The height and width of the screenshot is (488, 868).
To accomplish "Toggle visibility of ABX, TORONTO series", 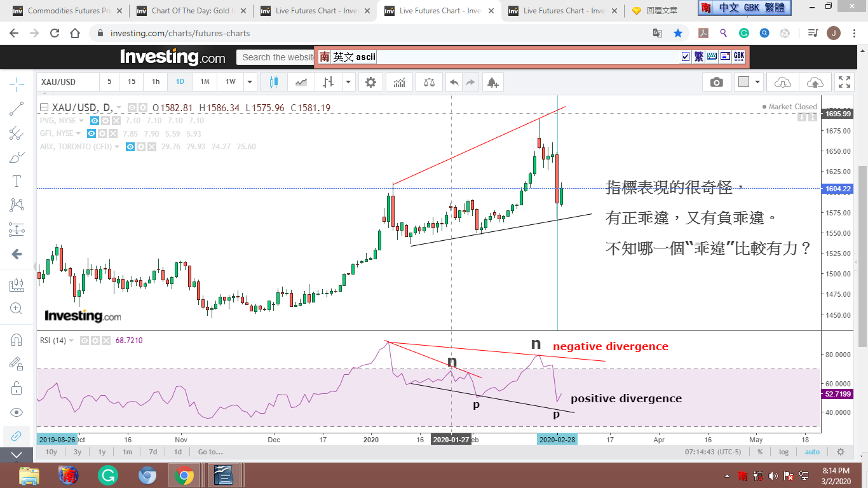I will pos(130,147).
